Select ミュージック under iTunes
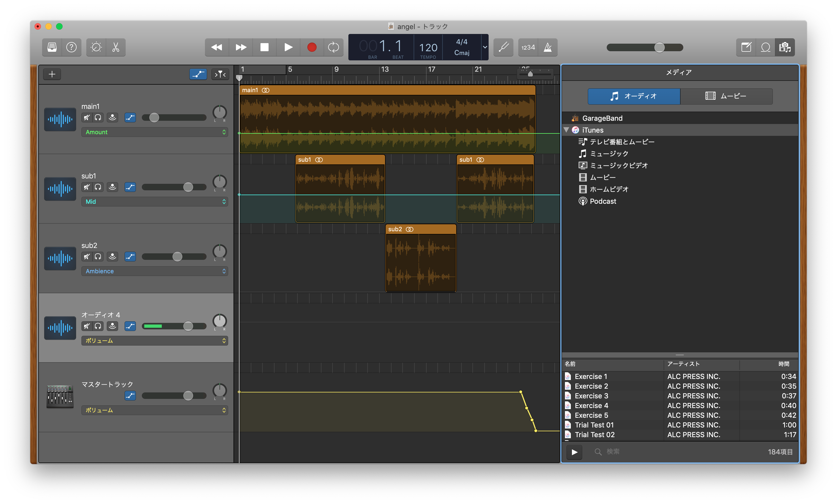The image size is (837, 504). click(x=680, y=154)
